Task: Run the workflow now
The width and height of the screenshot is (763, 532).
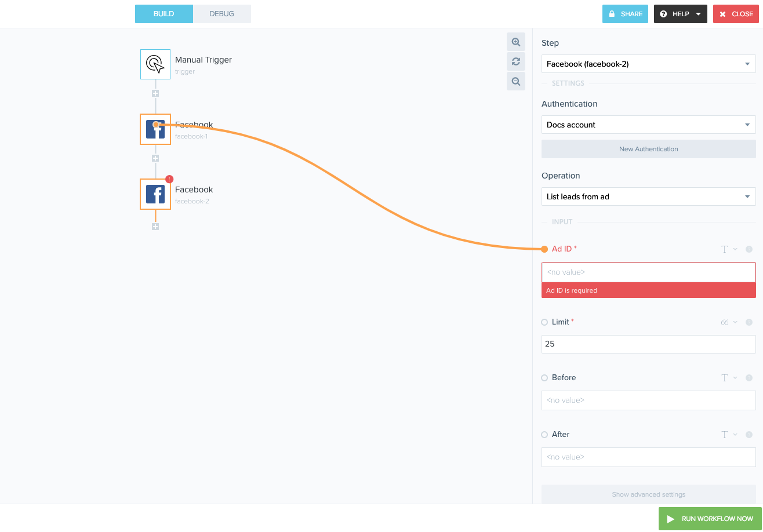Action: click(710, 519)
